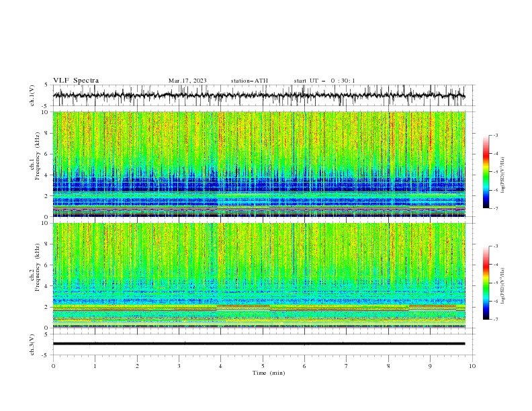Click the "-5" tick on ch.3(V) axis
This screenshot has width=532, height=411.
click(45, 355)
